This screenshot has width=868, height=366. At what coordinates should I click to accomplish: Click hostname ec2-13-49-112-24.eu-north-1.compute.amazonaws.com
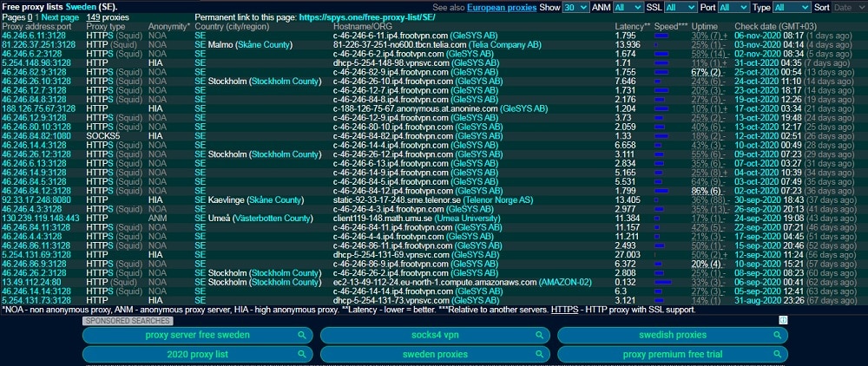(435, 282)
